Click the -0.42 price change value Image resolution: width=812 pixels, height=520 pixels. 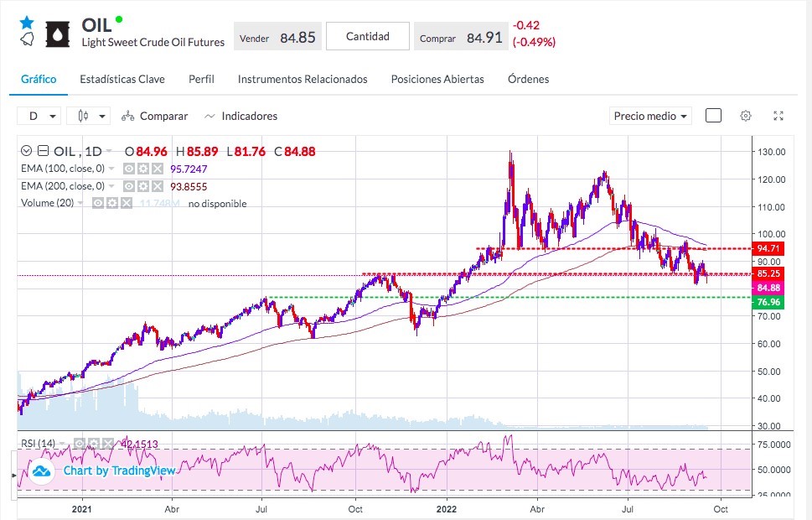pos(526,25)
